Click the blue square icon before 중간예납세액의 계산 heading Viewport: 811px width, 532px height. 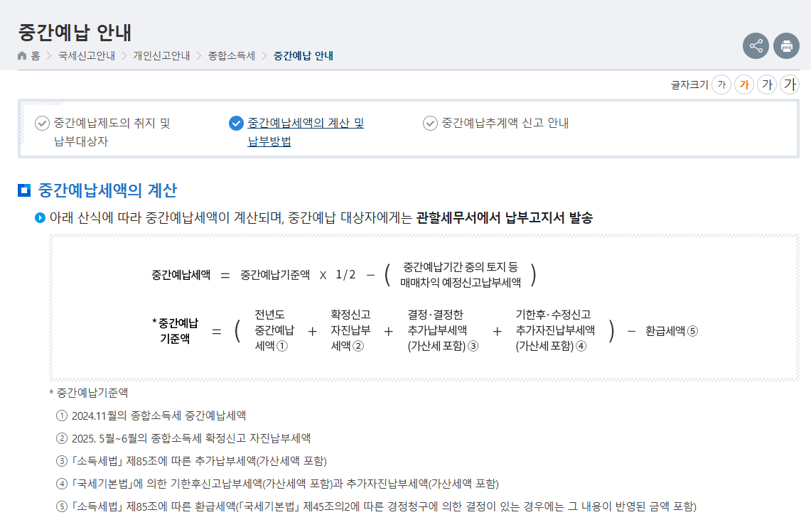pos(23,188)
